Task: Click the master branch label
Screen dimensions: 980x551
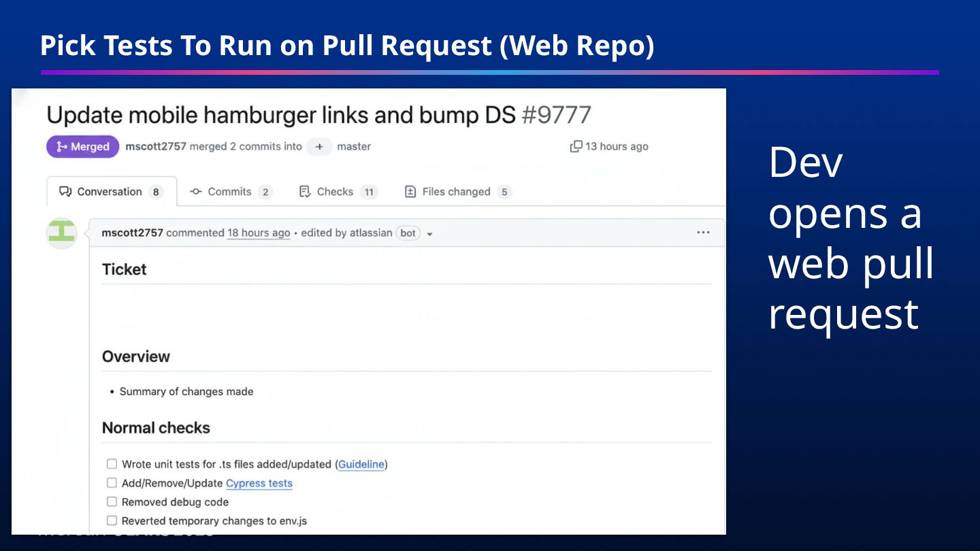Action: [x=354, y=146]
